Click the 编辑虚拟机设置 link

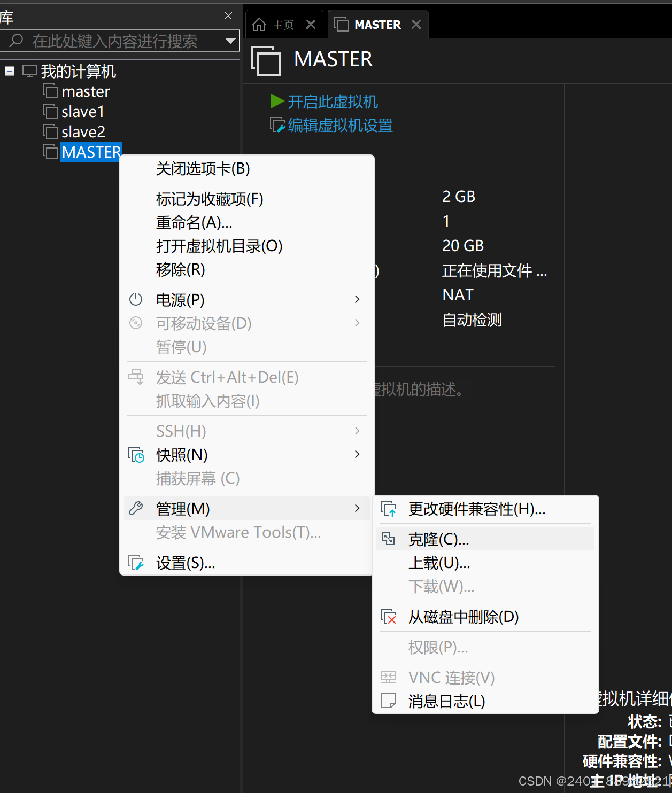pos(340,126)
